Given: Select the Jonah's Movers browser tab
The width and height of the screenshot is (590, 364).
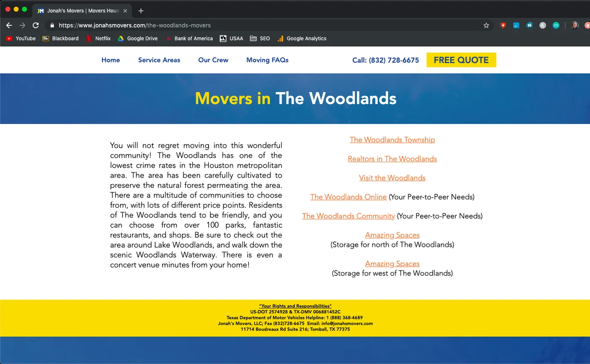Looking at the screenshot, I should [x=82, y=11].
